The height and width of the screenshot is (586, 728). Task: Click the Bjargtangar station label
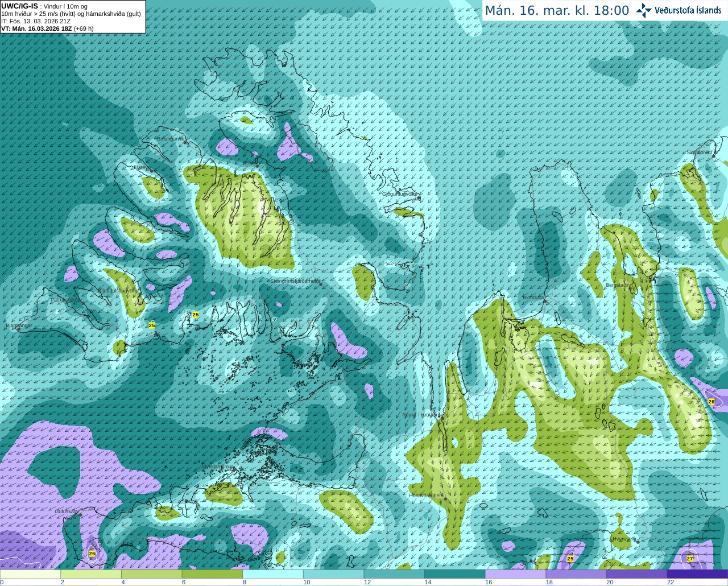click(x=19, y=325)
